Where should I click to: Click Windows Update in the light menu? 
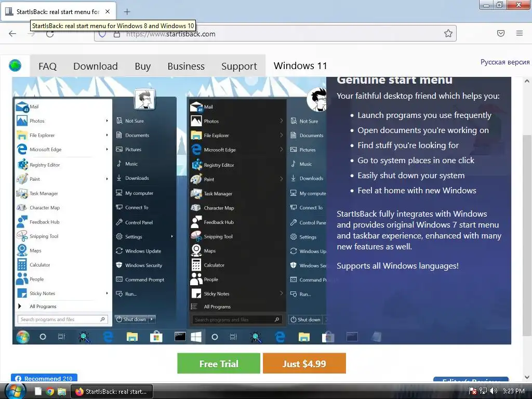click(x=138, y=251)
